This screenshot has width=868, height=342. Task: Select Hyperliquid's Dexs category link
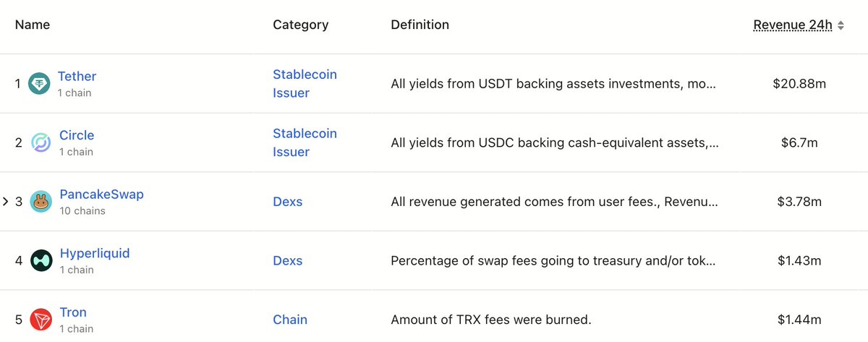(288, 261)
